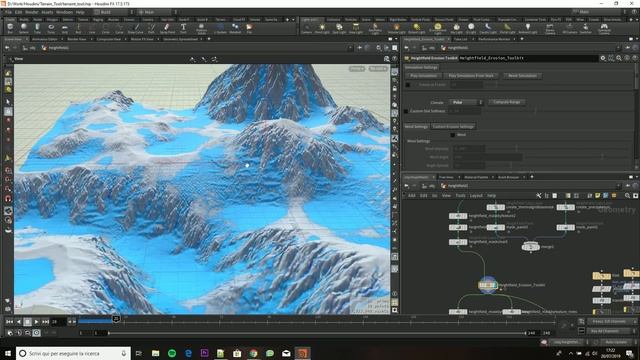Click the network editor sticky note icon

(598, 196)
